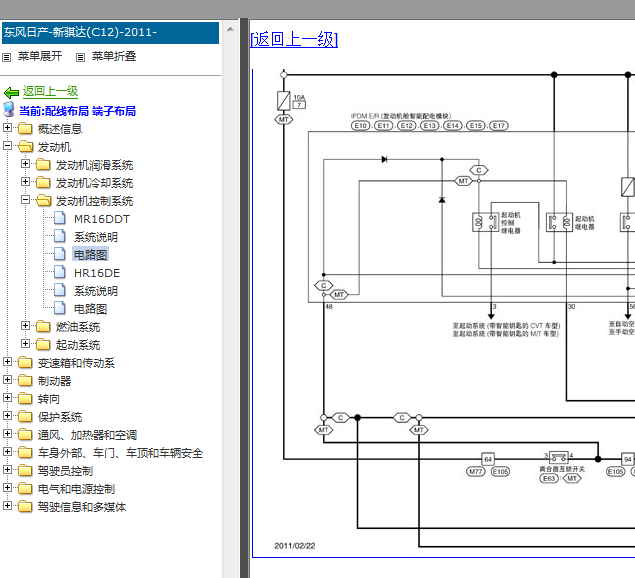Expand the 发动机润滑系统 node
Image resolution: width=635 pixels, height=578 pixels.
coord(25,163)
